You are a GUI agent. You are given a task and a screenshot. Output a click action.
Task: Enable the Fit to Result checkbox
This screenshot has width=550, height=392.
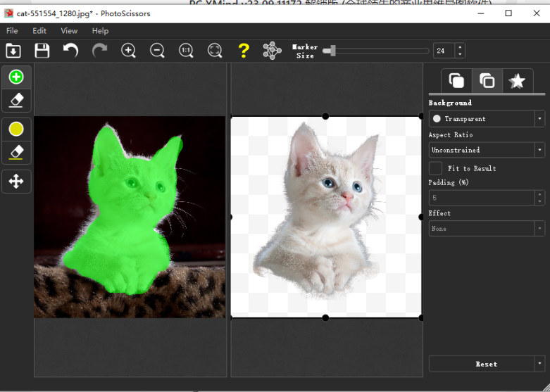pos(436,168)
